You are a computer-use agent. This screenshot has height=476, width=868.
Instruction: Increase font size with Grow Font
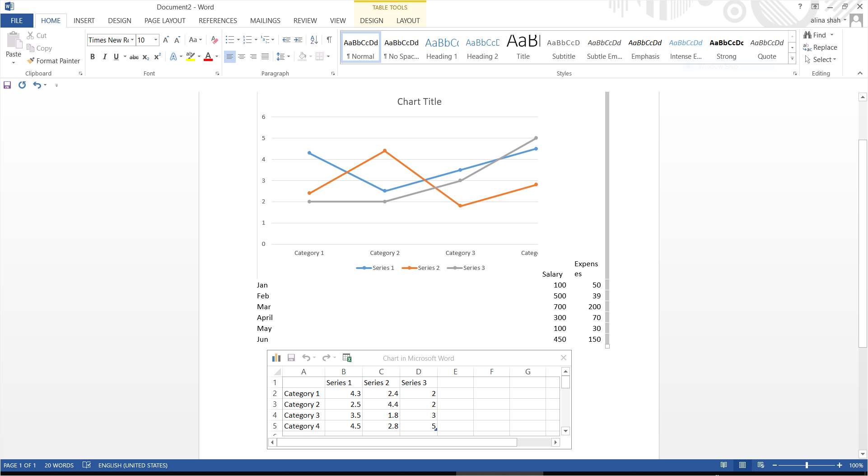click(x=166, y=40)
